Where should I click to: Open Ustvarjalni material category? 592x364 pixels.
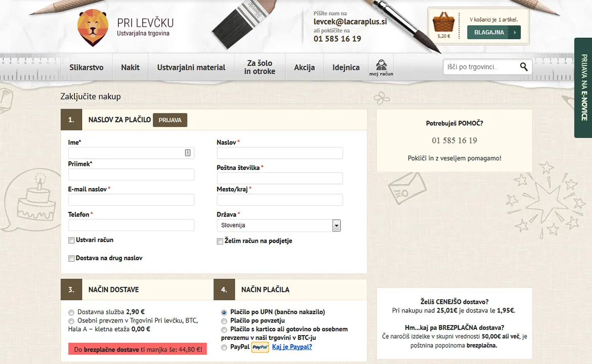(191, 68)
